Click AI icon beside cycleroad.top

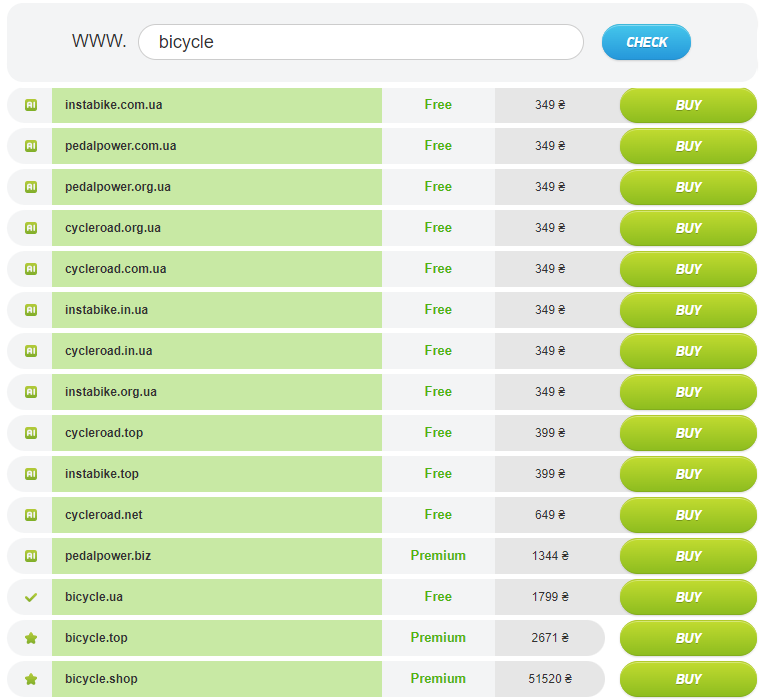[x=31, y=433]
